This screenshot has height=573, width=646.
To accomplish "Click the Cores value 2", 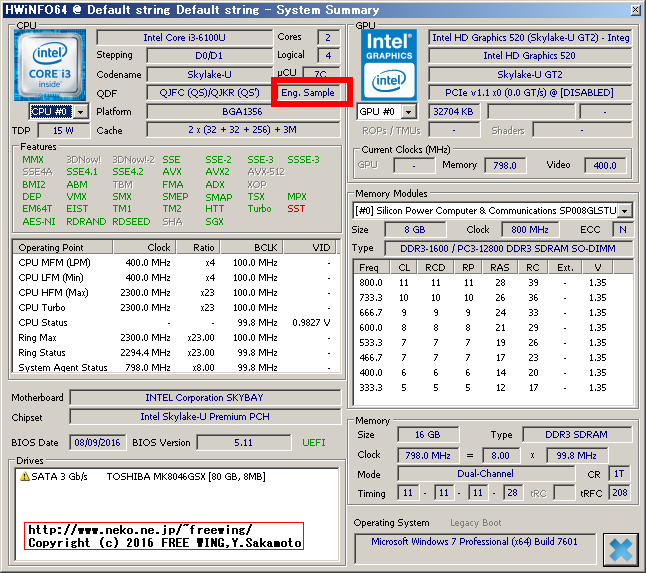I will (328, 37).
